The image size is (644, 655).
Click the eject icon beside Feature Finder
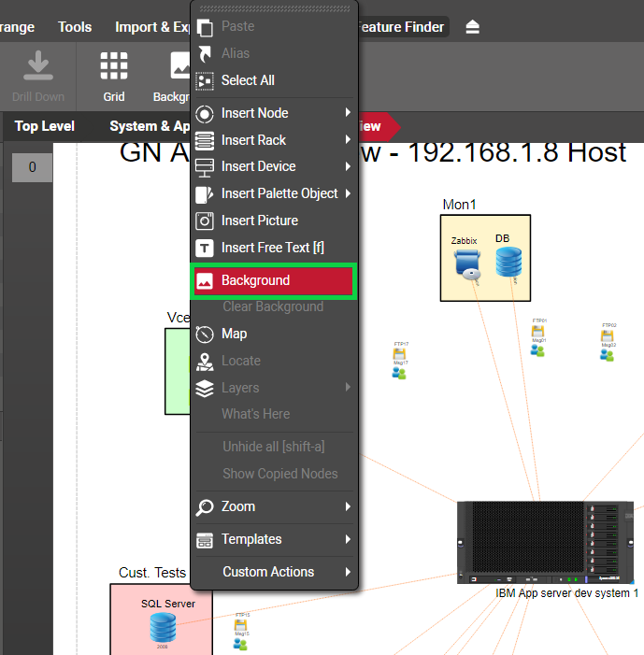pyautogui.click(x=472, y=27)
